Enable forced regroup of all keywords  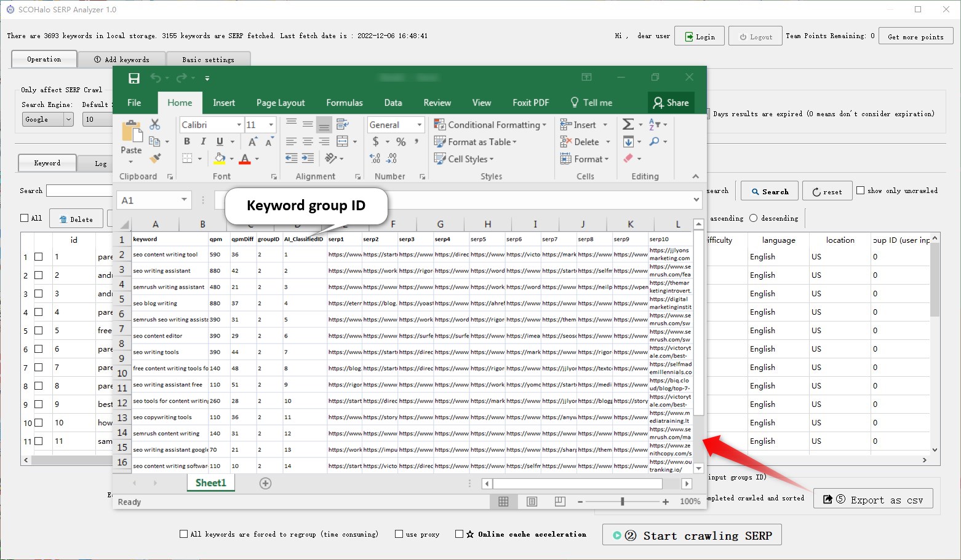[183, 534]
